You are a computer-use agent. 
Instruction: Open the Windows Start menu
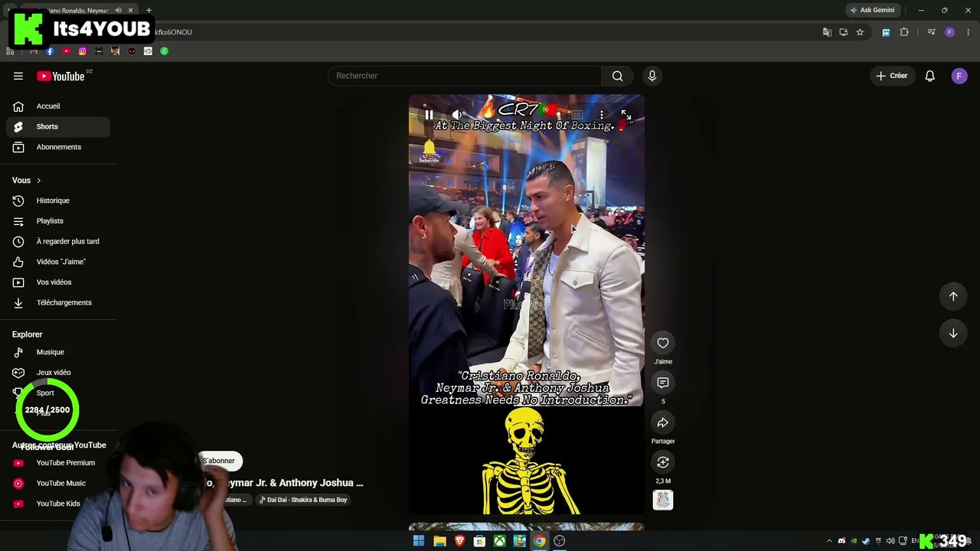point(419,541)
